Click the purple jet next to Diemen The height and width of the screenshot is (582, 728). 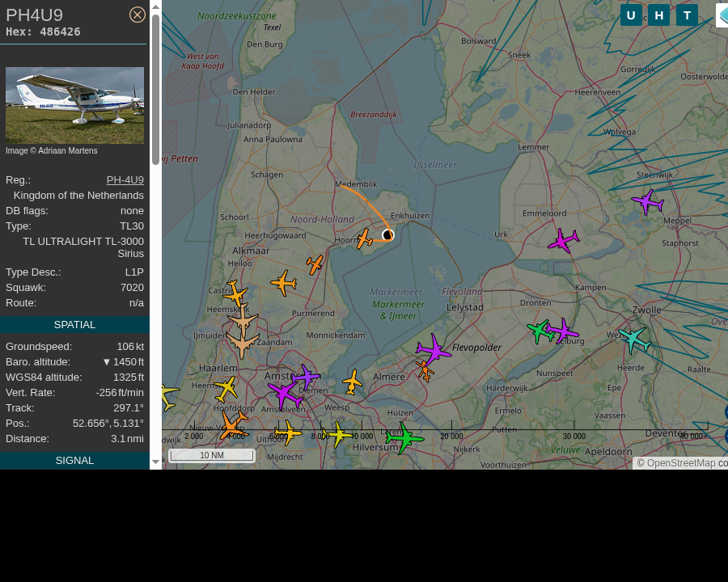(x=307, y=377)
